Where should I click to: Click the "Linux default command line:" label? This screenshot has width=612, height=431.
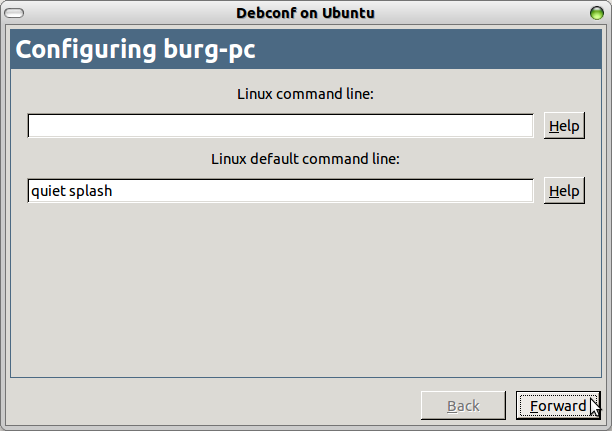point(305,159)
